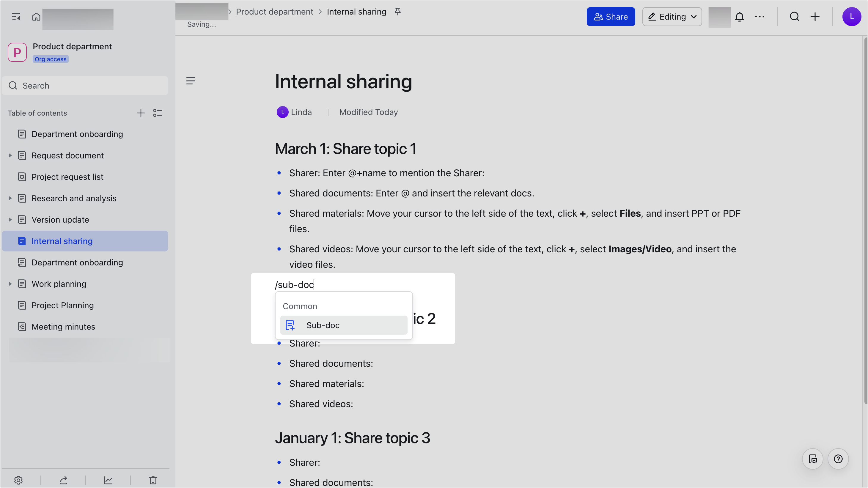Click author name Linda
This screenshot has height=488, width=868.
(301, 112)
